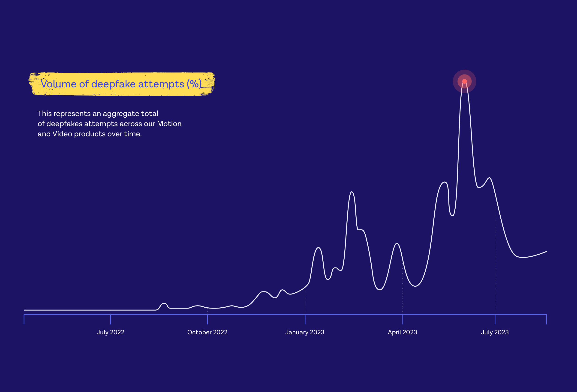Image resolution: width=577 pixels, height=392 pixels.
Task: Click the 'Volume of deepfake attempts (%)' title
Action: [121, 84]
